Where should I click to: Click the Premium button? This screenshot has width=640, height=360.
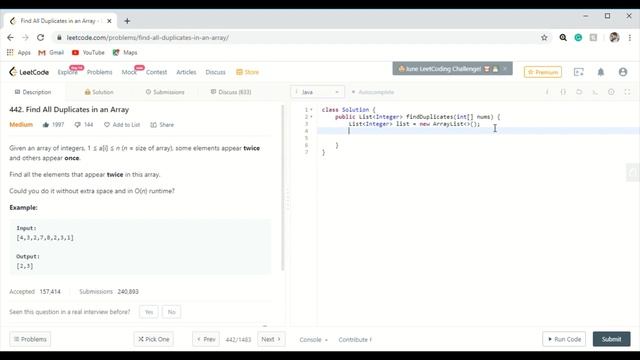click(x=543, y=72)
